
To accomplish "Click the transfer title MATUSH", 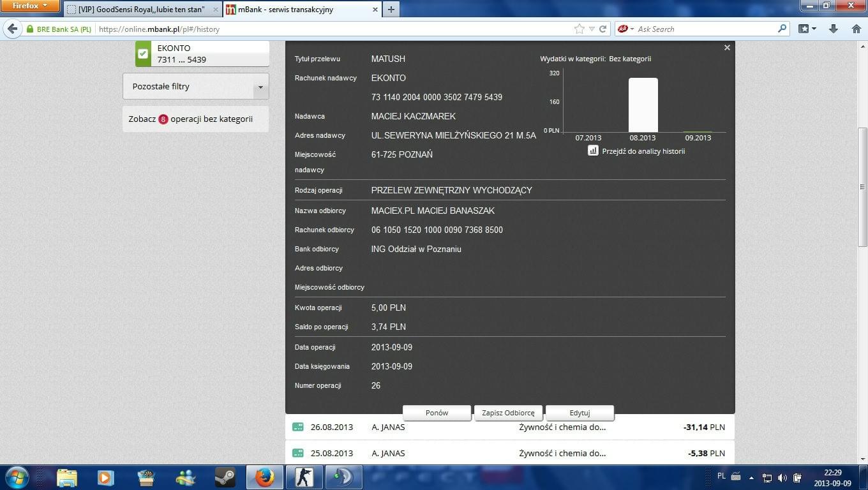I will [388, 59].
